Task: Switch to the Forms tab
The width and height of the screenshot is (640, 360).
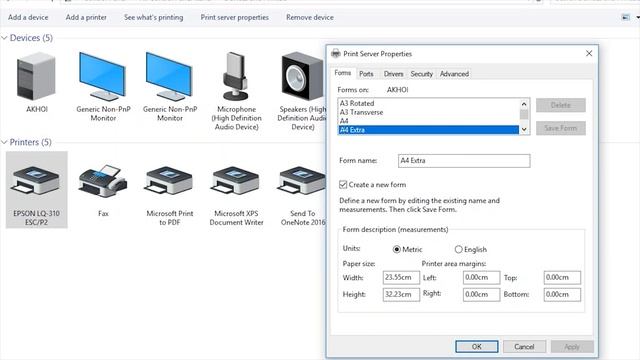Action: click(342, 73)
